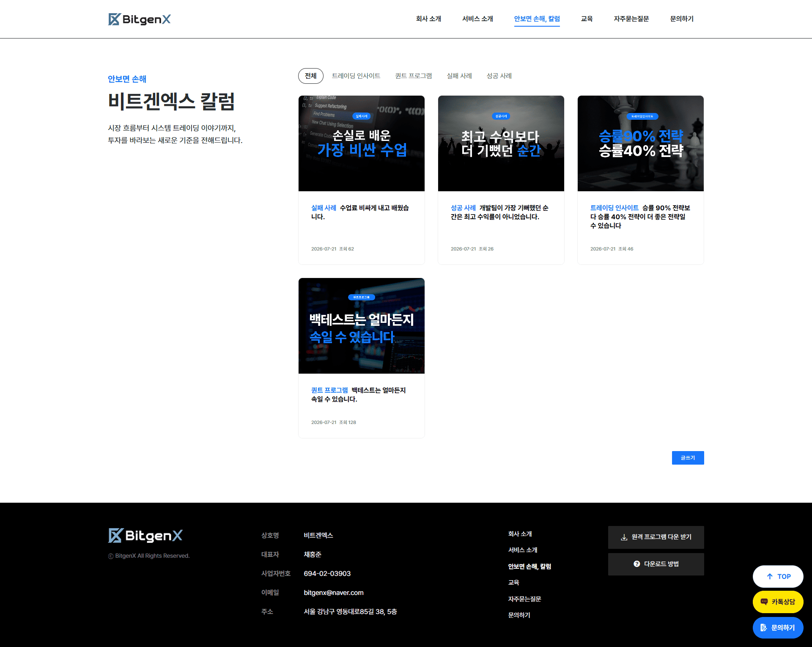Screen dimensions: 812x647
Task: Click footer link 서비스 소개
Action: (x=523, y=550)
